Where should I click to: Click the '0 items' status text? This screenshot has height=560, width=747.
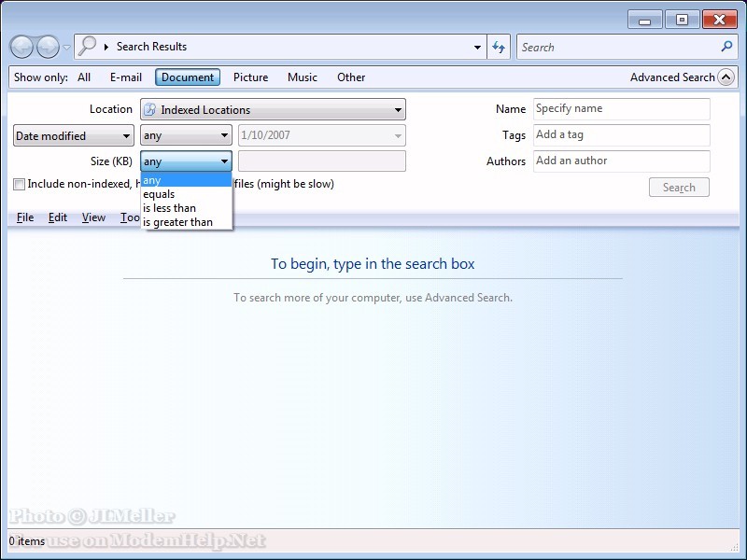[27, 541]
